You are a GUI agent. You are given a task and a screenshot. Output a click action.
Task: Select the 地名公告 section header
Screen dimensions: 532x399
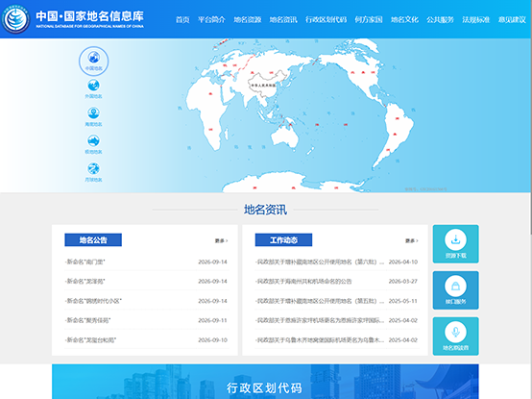coord(93,240)
